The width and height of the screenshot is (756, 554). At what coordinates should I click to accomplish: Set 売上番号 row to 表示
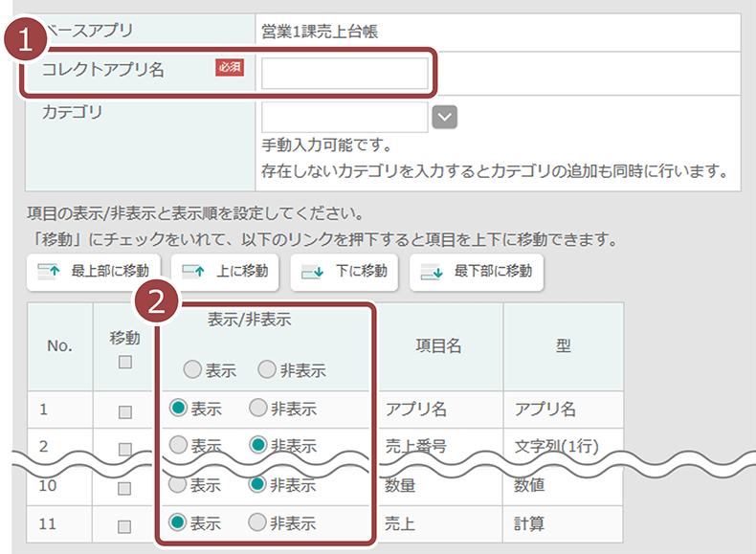click(178, 445)
